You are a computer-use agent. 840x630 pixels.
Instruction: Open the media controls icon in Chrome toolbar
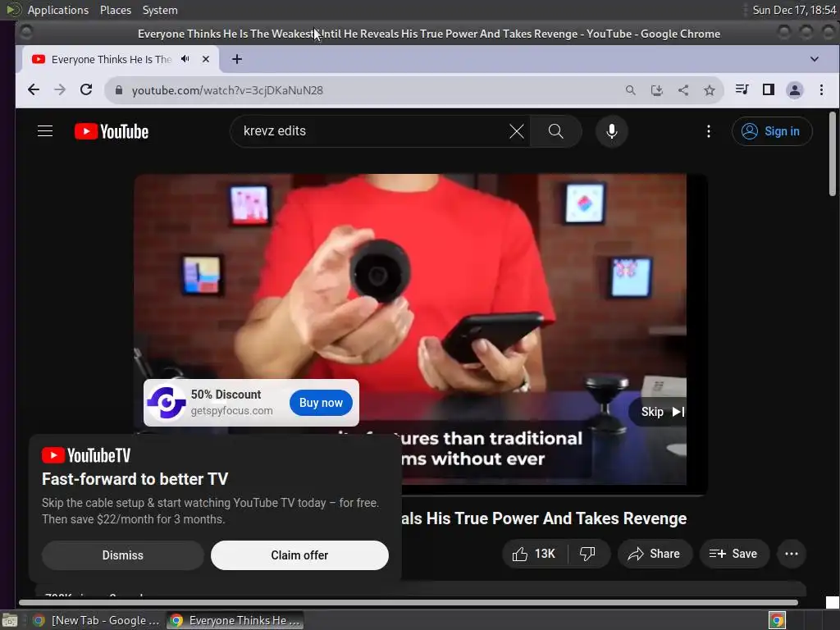[x=742, y=89]
